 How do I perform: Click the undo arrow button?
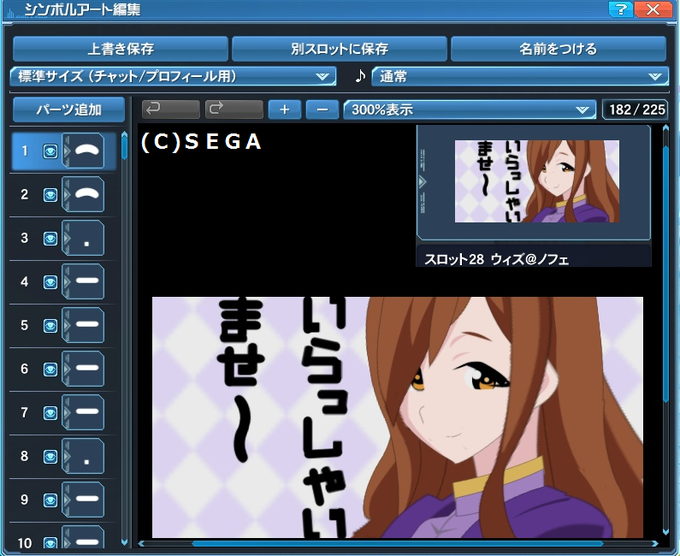[x=170, y=109]
